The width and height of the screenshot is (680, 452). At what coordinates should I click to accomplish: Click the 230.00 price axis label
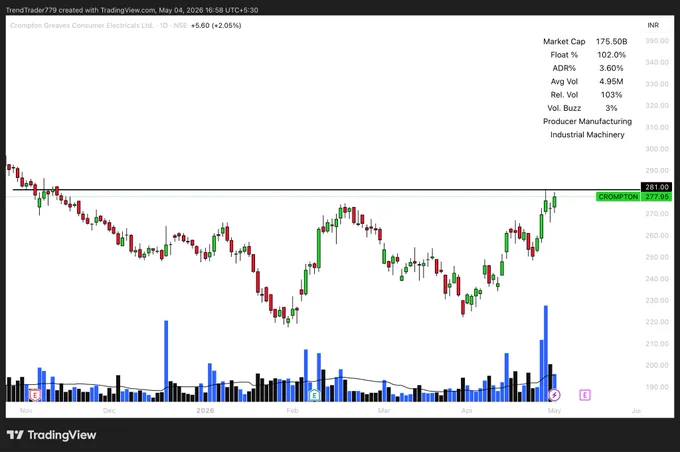(657, 300)
